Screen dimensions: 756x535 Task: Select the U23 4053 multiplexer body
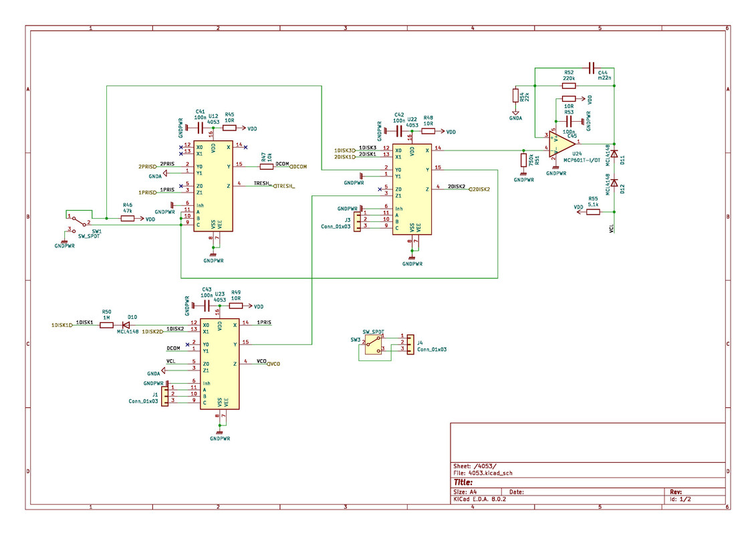point(220,364)
